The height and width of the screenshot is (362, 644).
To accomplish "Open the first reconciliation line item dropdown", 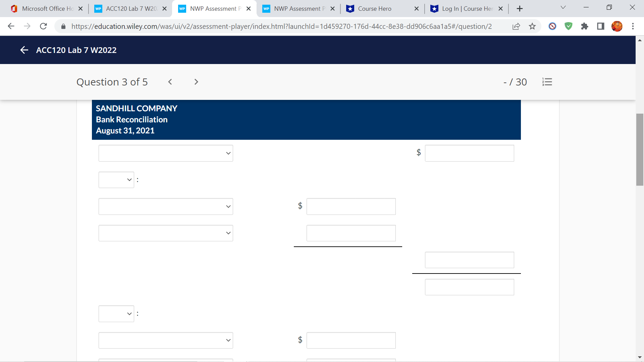I will coord(165,153).
